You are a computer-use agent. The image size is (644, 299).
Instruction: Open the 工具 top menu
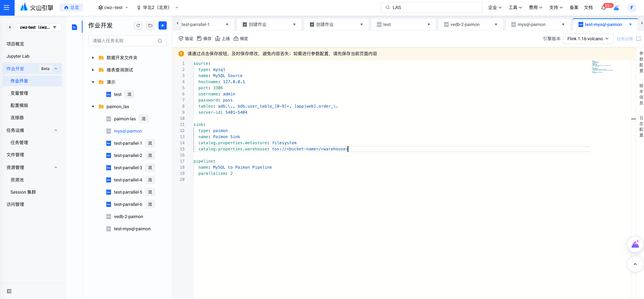[515, 7]
